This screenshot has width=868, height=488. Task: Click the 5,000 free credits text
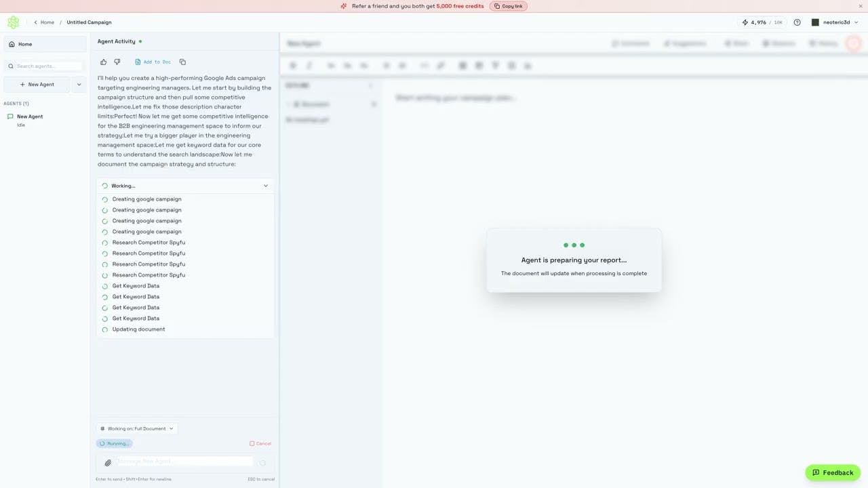click(460, 6)
